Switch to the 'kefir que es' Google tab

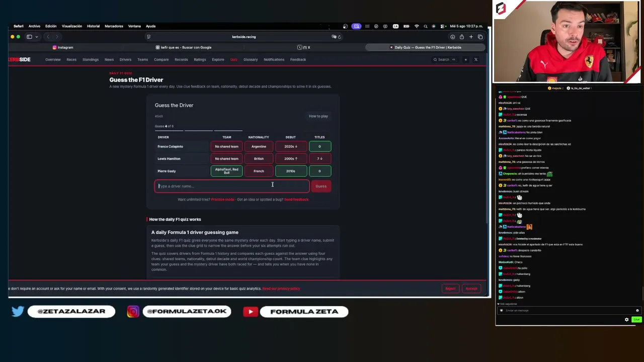click(183, 47)
